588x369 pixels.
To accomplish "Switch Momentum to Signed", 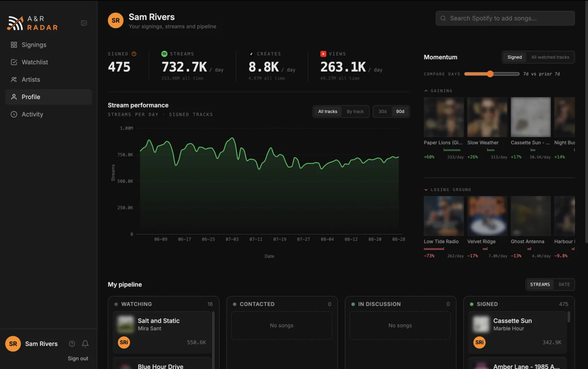I will tap(514, 57).
